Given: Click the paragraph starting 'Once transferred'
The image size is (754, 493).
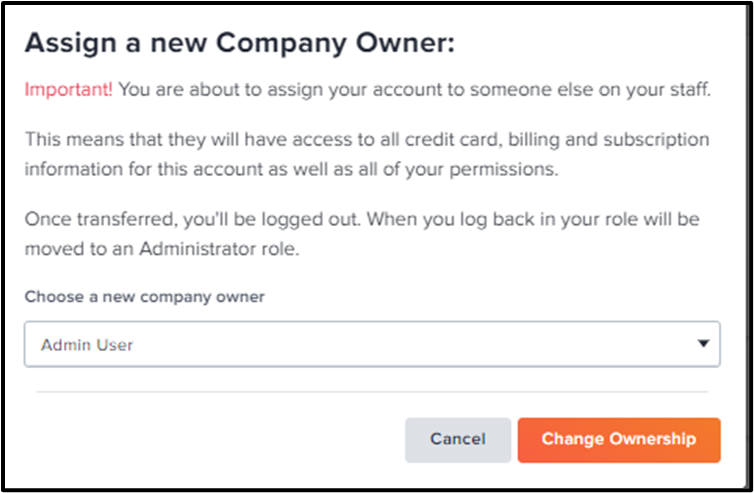Looking at the screenshot, I should [x=366, y=231].
